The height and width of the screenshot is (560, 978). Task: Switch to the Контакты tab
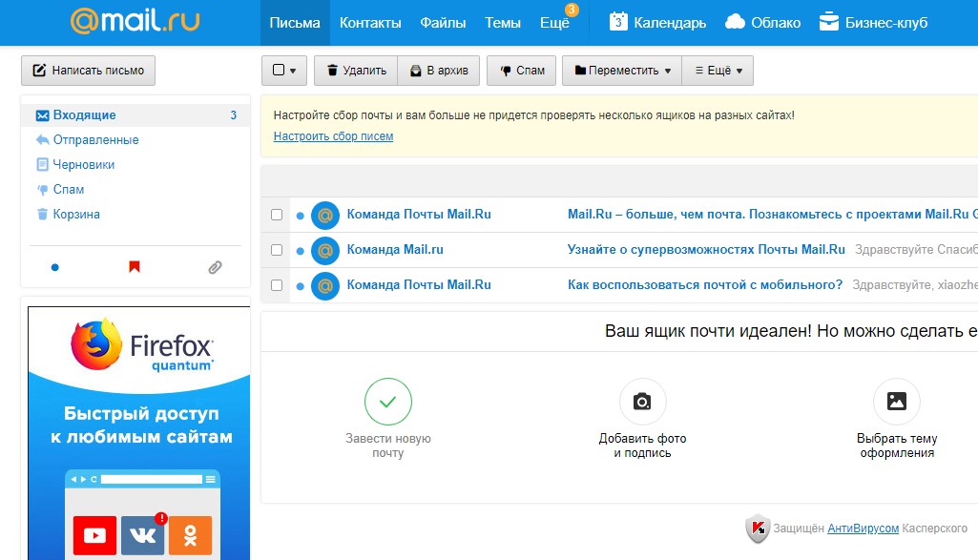tap(369, 21)
